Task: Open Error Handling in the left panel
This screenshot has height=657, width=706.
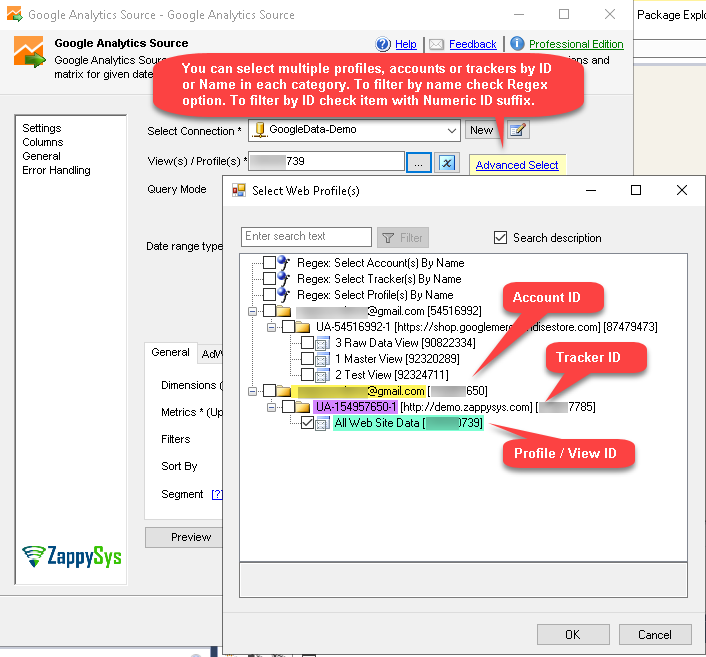Action: tap(56, 170)
